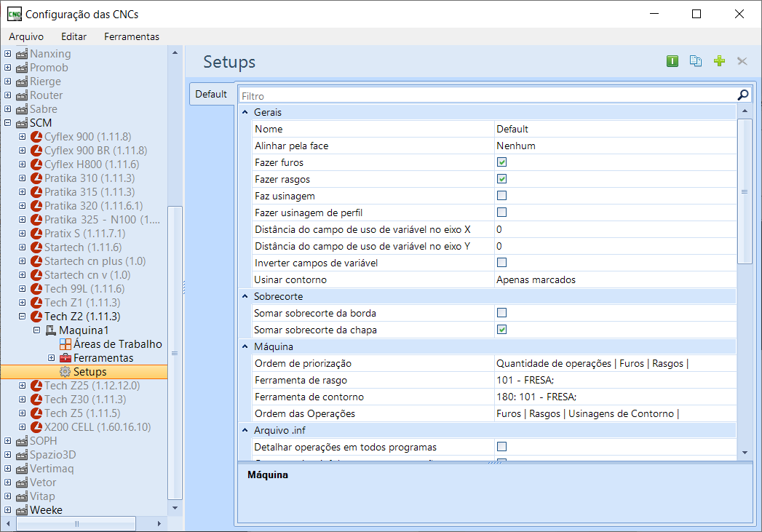Click the green info icon in Setups header
This screenshot has width=762, height=532.
tap(672, 61)
